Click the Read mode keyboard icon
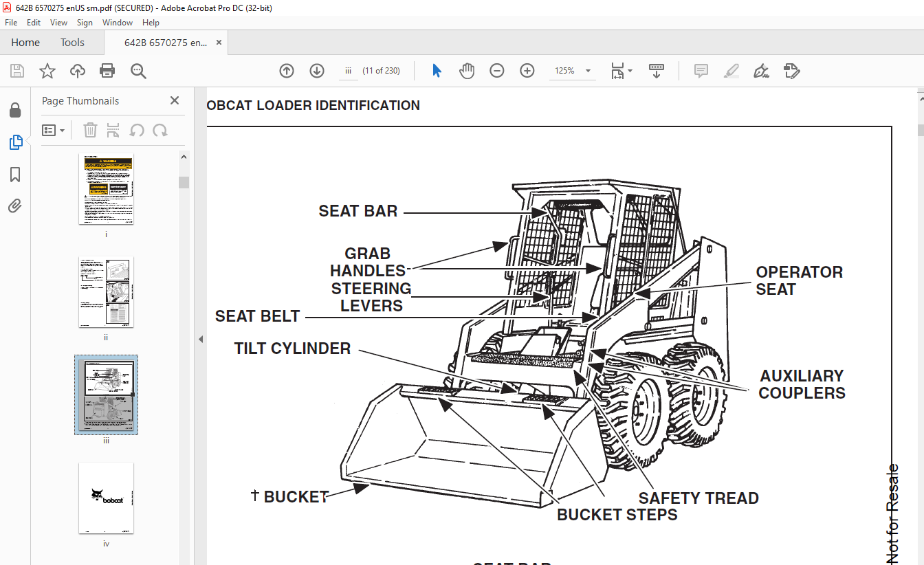Image resolution: width=924 pixels, height=565 pixels. click(657, 71)
